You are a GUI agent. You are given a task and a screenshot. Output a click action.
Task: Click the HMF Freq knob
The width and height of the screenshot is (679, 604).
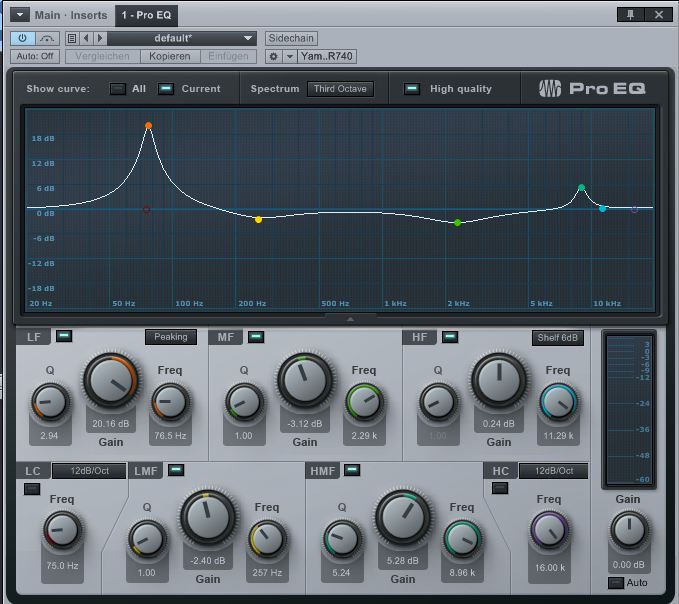462,539
